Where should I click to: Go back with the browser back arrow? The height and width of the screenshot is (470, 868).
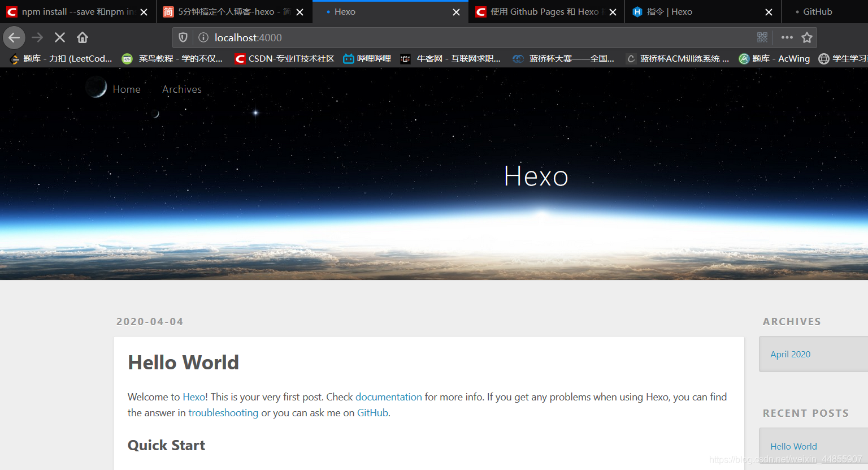click(x=14, y=37)
